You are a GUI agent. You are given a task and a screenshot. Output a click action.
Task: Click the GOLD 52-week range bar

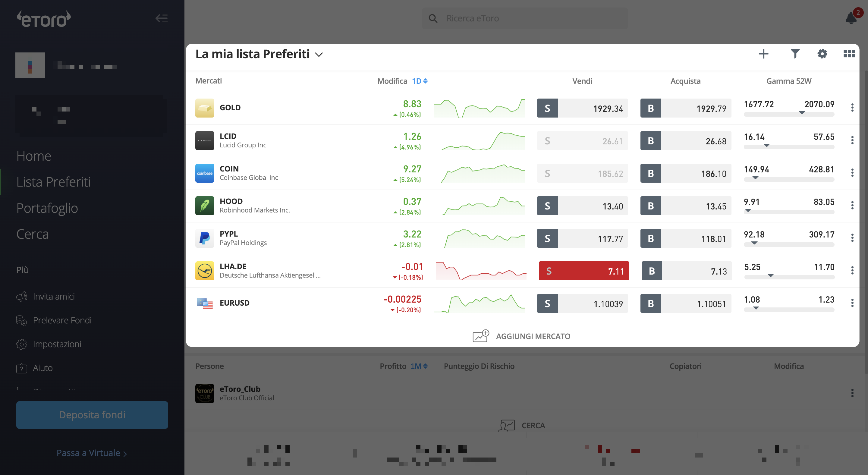789,115
